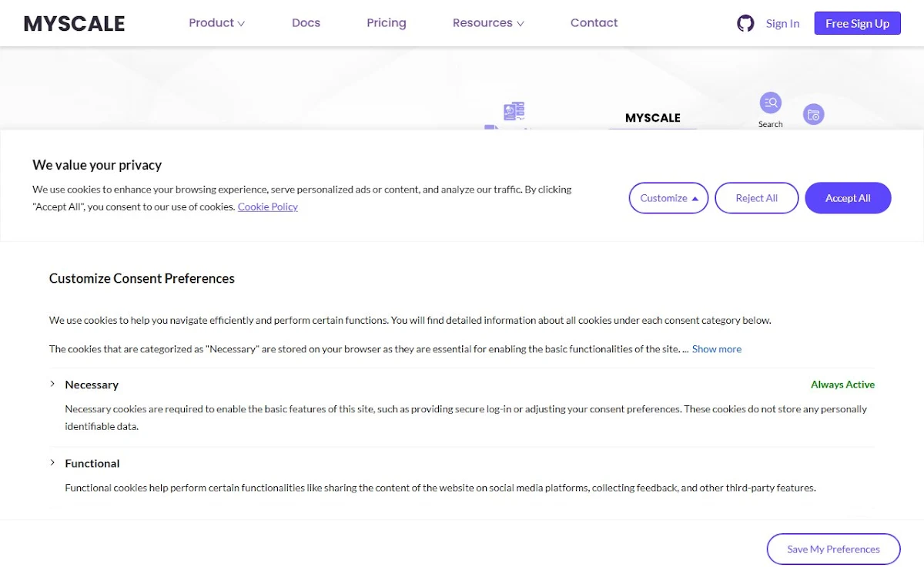Open the Product dropdown menu
The width and height of the screenshot is (924, 578).
click(x=216, y=23)
